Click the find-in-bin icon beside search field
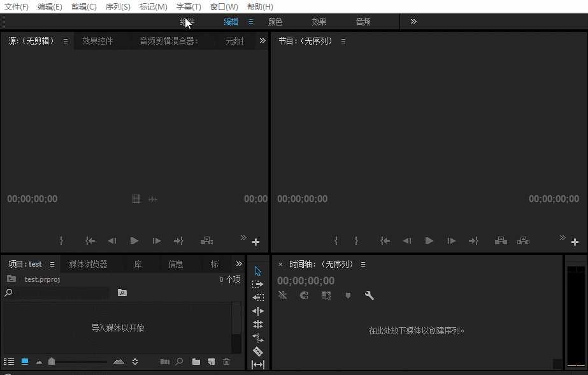Screen dimensions: 588x375 tap(122, 293)
